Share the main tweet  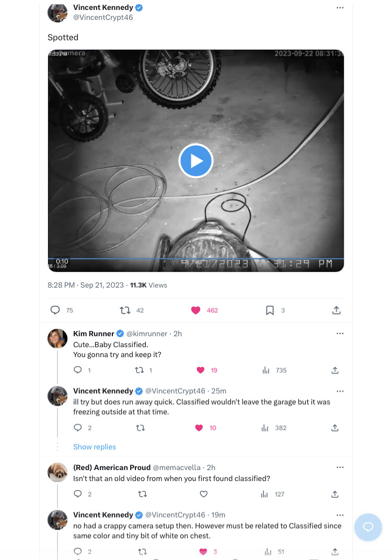click(337, 310)
